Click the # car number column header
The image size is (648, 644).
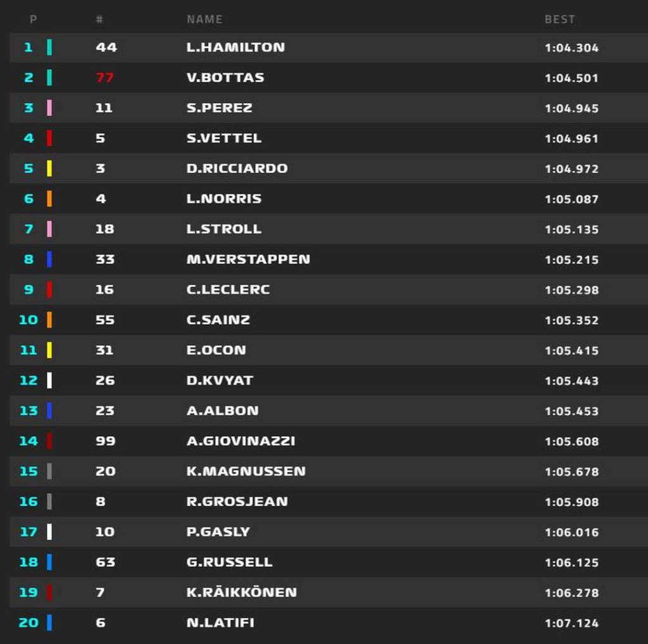click(99, 20)
